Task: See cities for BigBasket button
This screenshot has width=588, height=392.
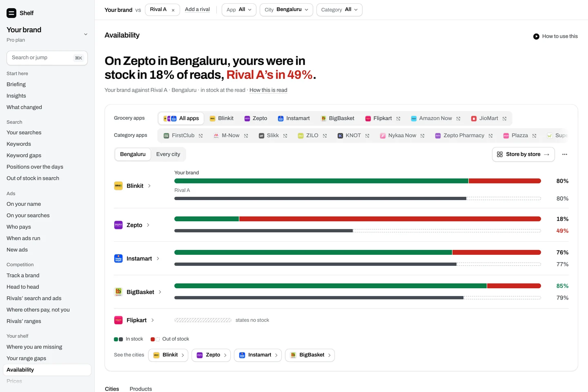Action: pos(310,355)
